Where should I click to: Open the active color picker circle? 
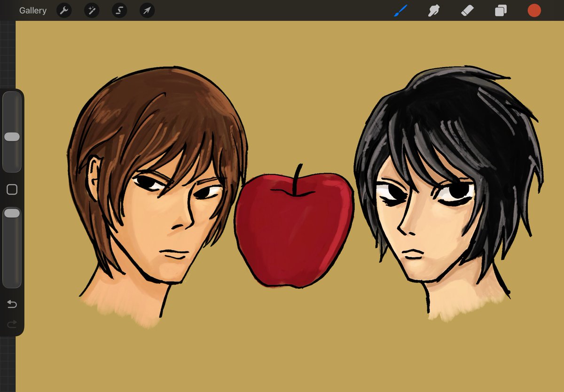534,10
